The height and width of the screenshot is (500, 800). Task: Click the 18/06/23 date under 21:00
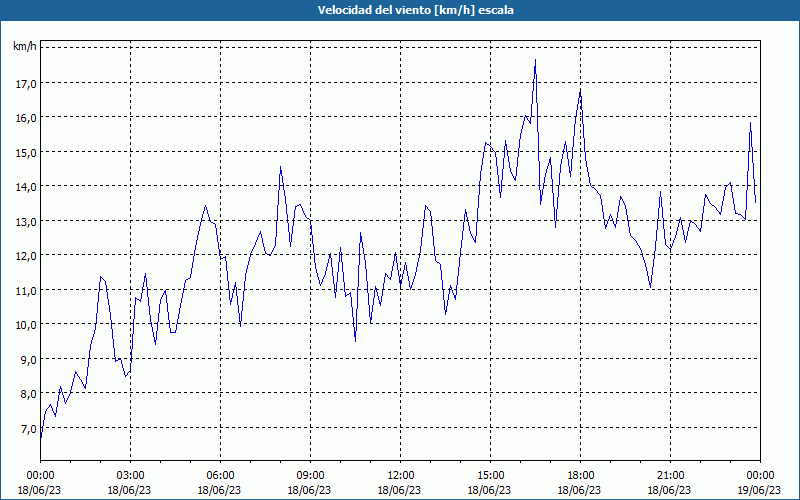pyautogui.click(x=669, y=490)
